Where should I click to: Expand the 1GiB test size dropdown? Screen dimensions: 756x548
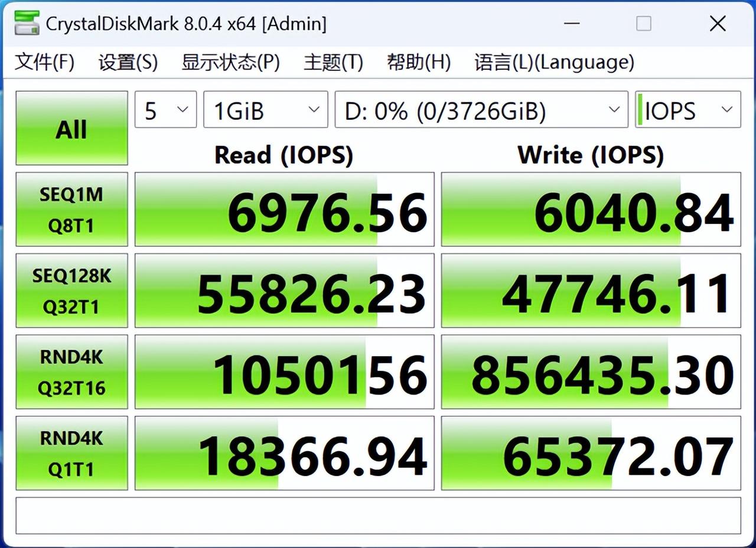pyautogui.click(x=265, y=110)
